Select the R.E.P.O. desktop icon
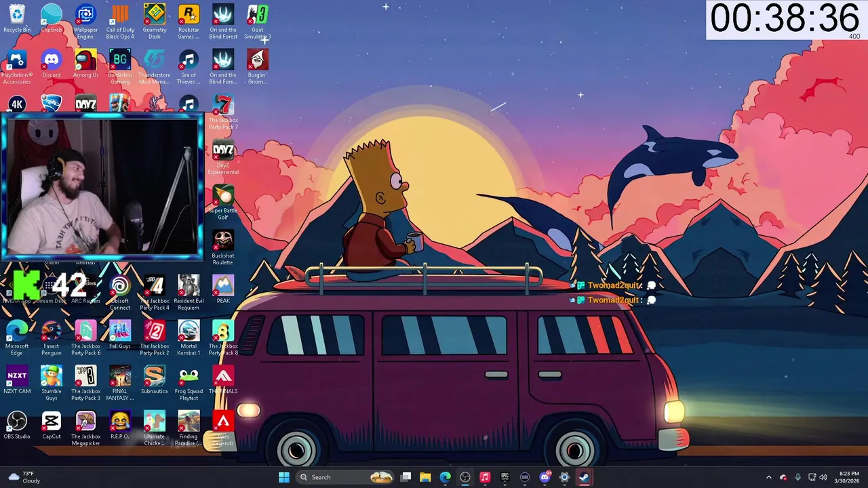This screenshot has width=868, height=488. pyautogui.click(x=120, y=426)
